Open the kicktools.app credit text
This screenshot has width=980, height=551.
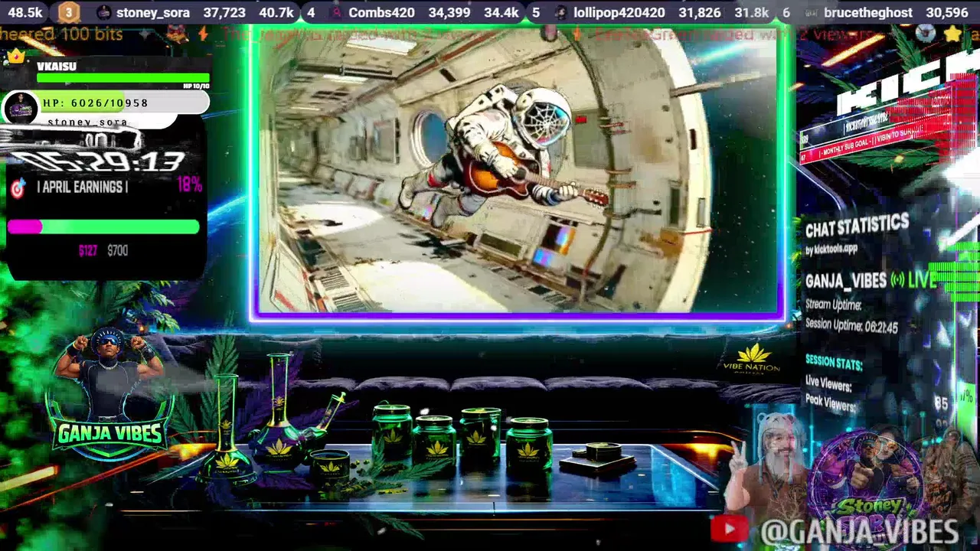831,249
